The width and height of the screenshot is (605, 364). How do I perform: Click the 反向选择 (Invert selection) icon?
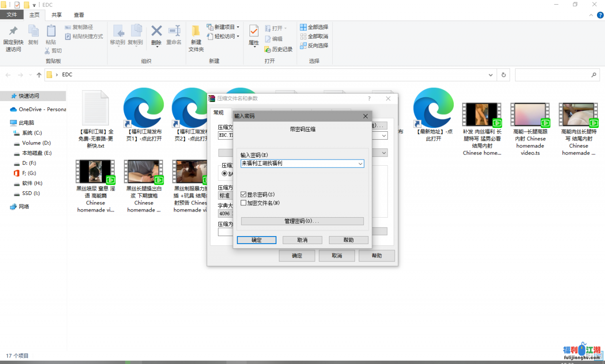click(314, 44)
